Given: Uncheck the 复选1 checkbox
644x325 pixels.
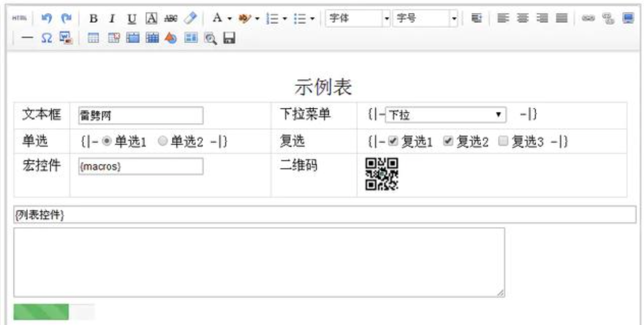Looking at the screenshot, I should (395, 142).
